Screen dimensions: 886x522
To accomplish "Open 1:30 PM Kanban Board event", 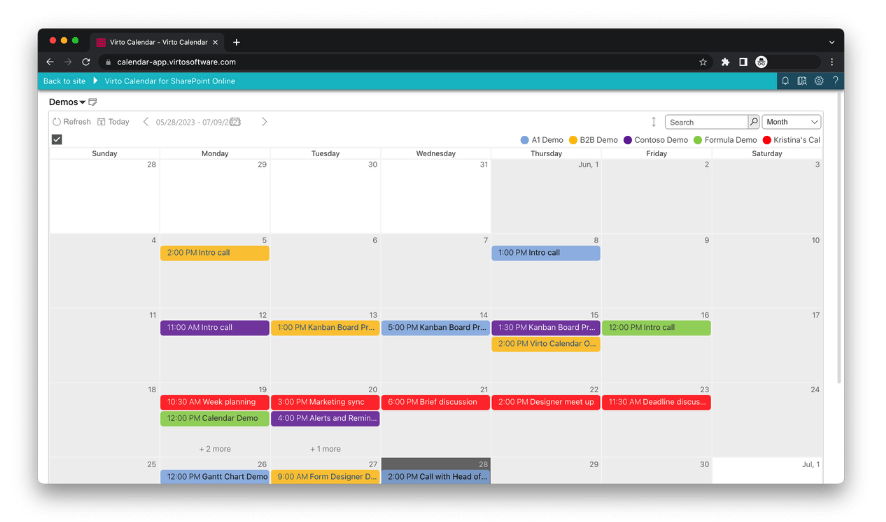I will [546, 328].
